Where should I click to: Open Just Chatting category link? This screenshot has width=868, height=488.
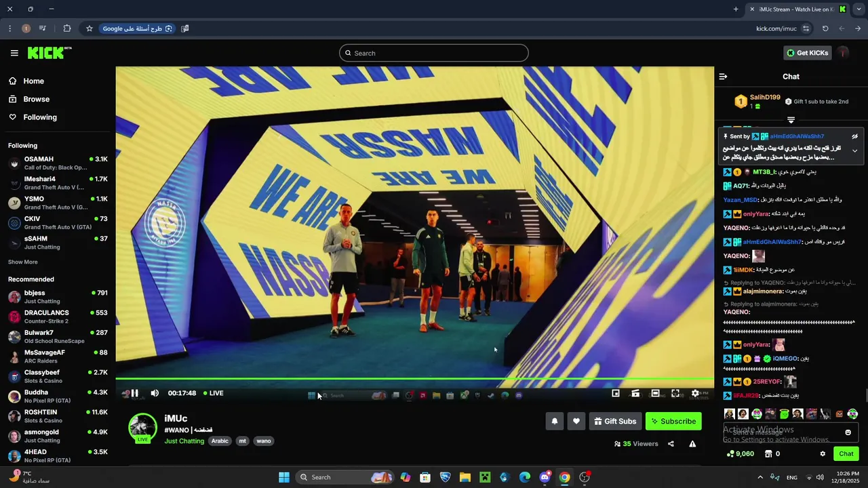(184, 441)
